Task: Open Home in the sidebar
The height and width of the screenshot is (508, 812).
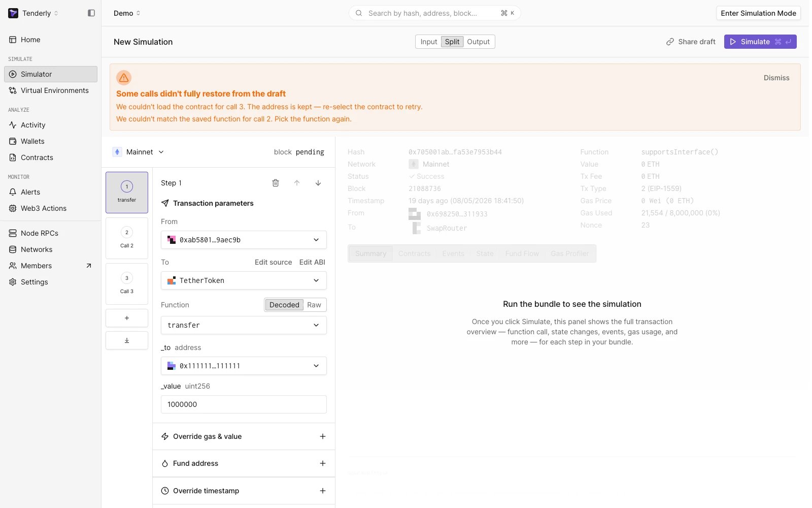Action: tap(51, 40)
